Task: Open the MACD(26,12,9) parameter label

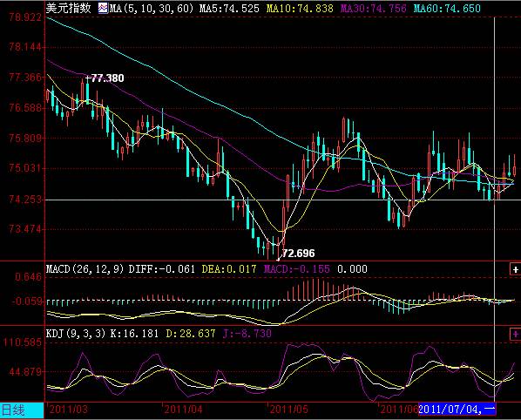Action: coord(85,268)
